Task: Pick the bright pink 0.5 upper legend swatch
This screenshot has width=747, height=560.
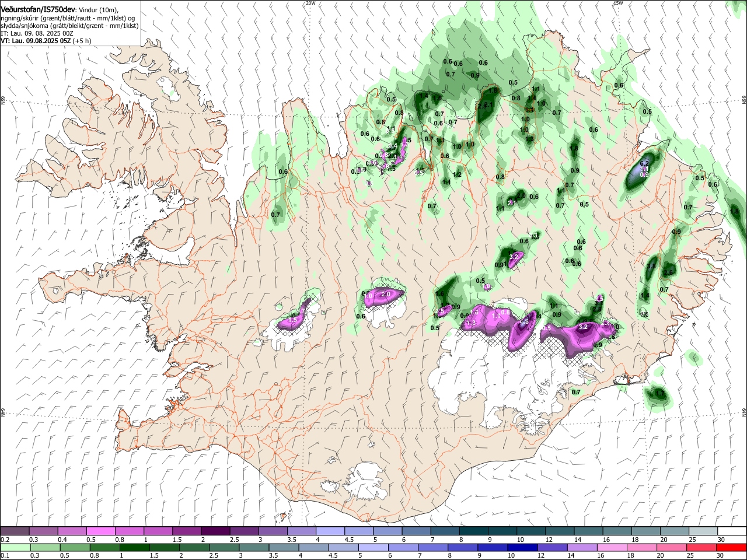Action: 100,531
